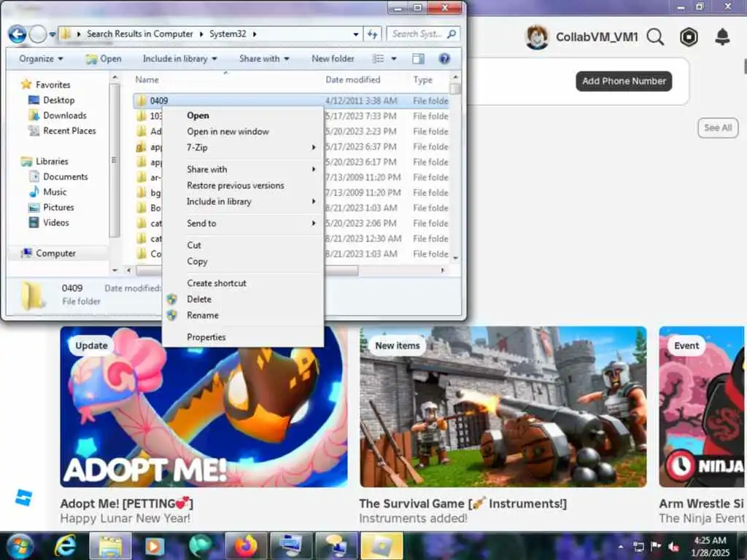The height and width of the screenshot is (560, 747).
Task: Expand the Organize dropdown
Action: click(41, 58)
